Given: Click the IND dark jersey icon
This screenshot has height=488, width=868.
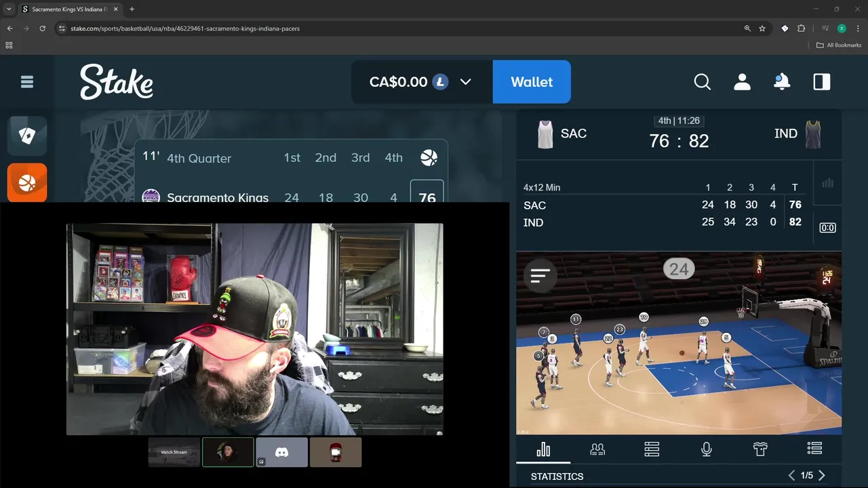Looking at the screenshot, I should (x=813, y=134).
